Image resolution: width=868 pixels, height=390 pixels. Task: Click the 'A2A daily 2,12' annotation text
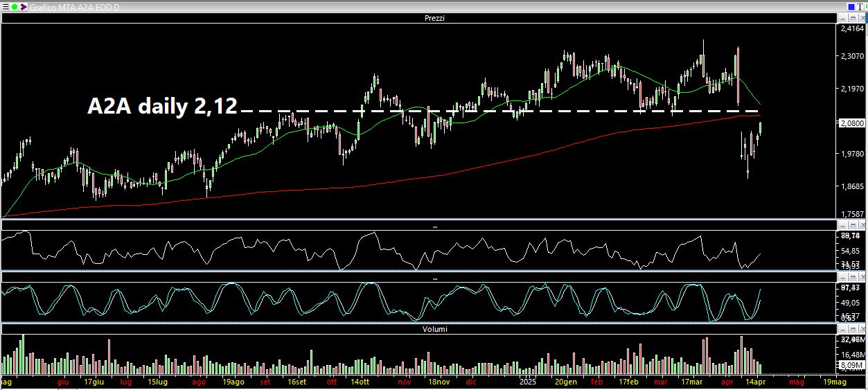[x=162, y=105]
